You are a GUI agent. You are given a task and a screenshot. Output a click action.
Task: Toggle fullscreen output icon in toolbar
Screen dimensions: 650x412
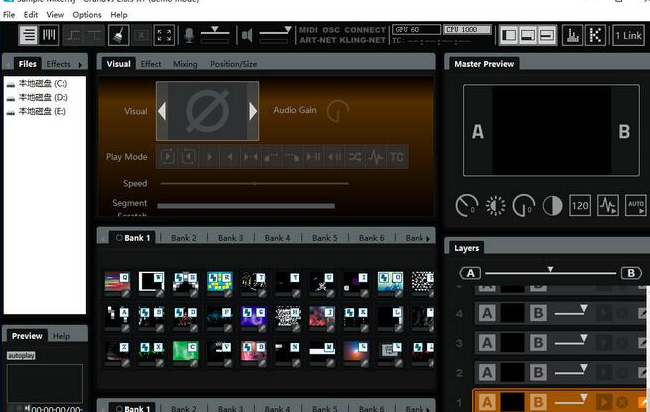tap(164, 35)
